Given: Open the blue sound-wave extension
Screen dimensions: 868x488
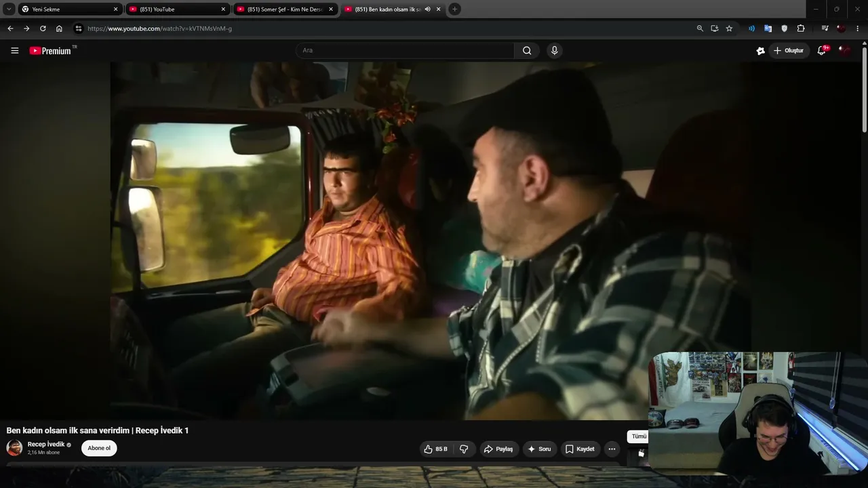Looking at the screenshot, I should [751, 28].
